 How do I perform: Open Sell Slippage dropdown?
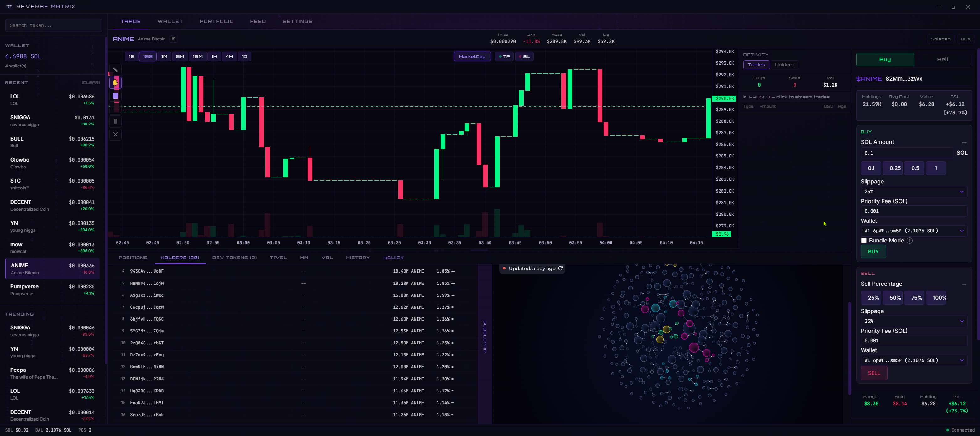point(914,321)
